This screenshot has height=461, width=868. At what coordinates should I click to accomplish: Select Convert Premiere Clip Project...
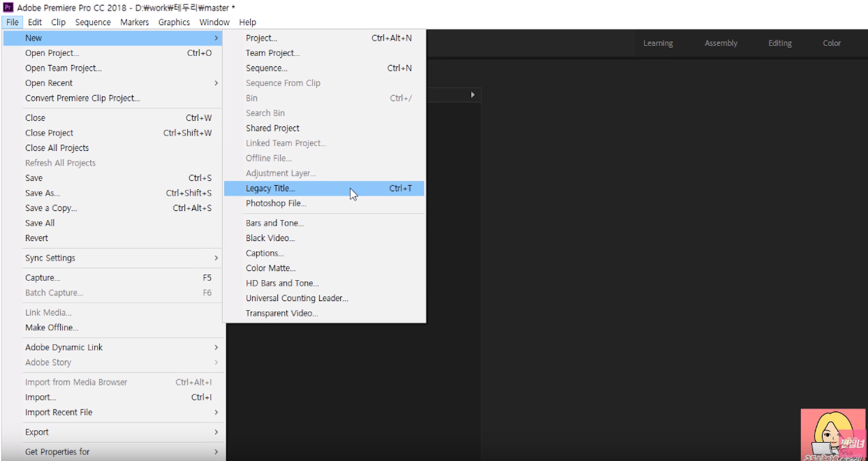[112, 98]
